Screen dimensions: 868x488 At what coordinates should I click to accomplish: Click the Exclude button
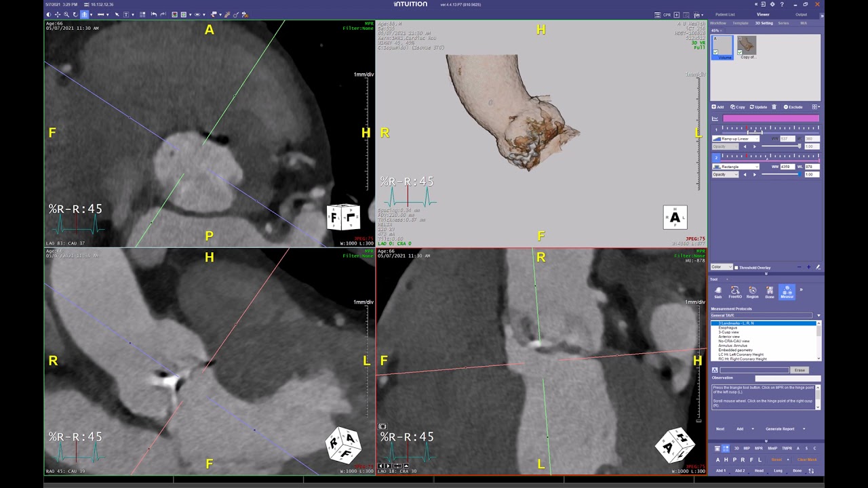[793, 107]
